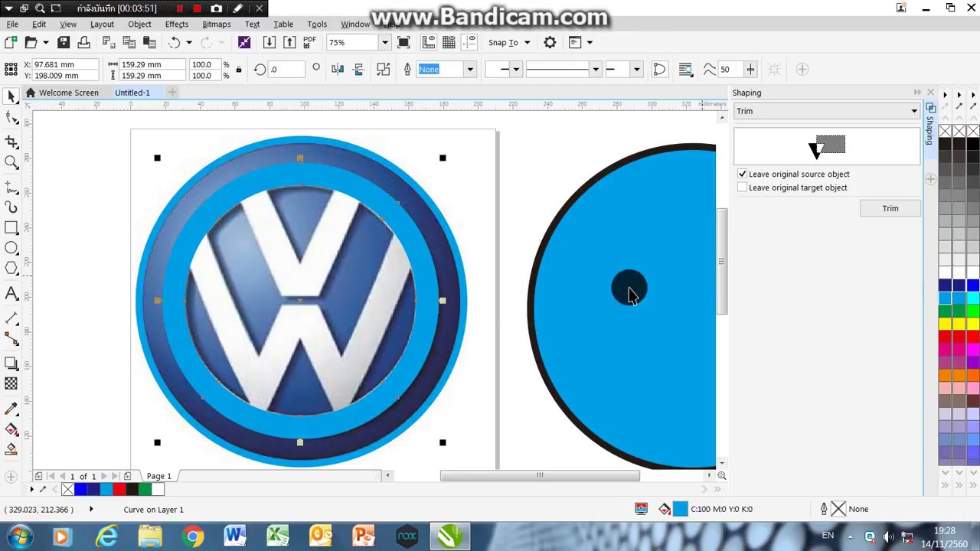Select the Color Eyedropper tool
Screen dimensions: 980x551
click(11, 409)
